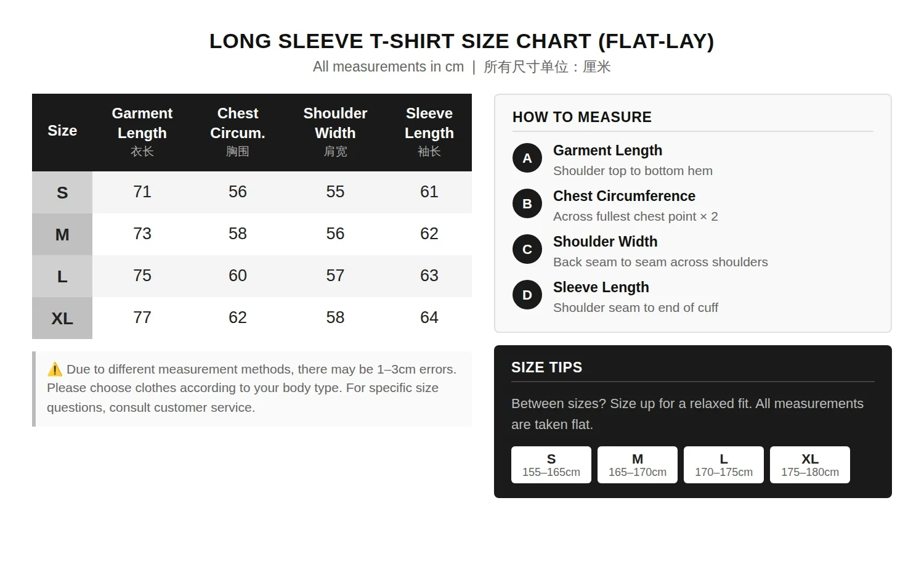This screenshot has width=924, height=577.
Task: Select the XL 175–180cm size chip
Action: coord(810,465)
